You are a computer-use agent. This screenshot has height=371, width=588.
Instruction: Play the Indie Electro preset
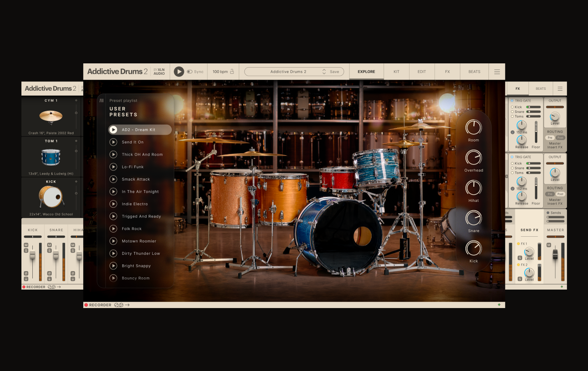coord(113,204)
